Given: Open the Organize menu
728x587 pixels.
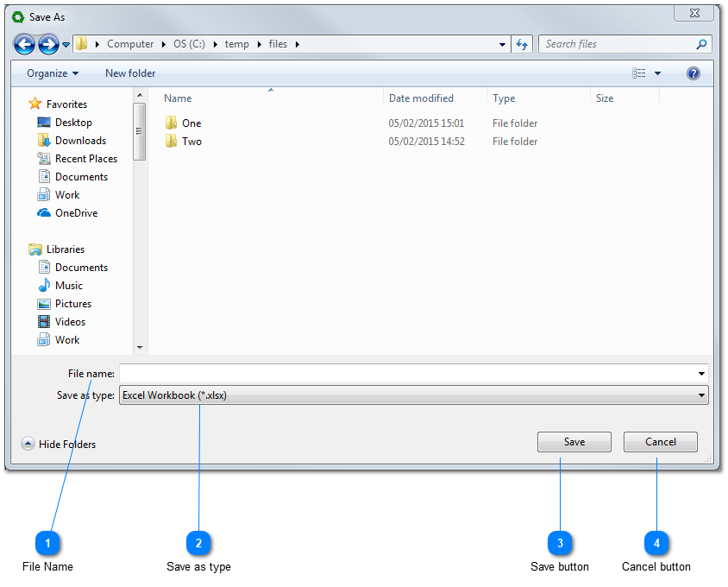Looking at the screenshot, I should point(52,73).
